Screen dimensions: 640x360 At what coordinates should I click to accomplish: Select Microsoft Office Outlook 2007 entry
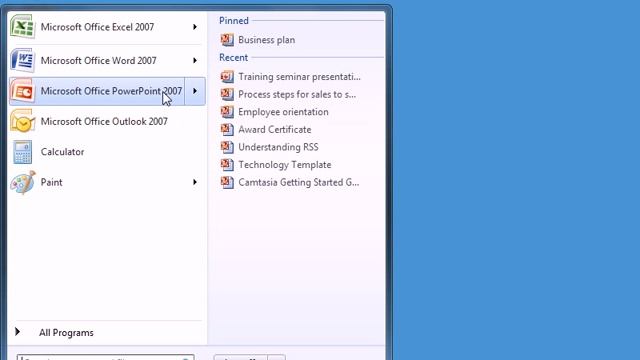point(104,121)
